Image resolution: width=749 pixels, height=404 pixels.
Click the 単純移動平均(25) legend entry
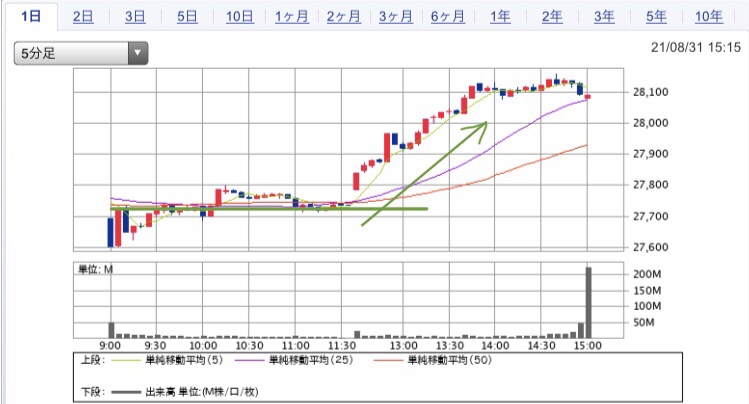point(294,360)
